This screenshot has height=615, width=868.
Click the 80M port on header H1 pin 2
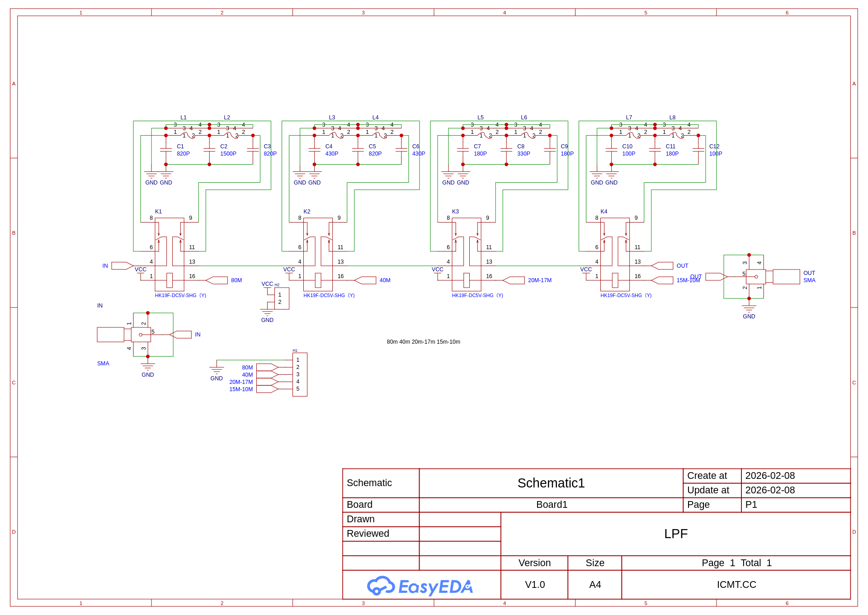point(267,368)
